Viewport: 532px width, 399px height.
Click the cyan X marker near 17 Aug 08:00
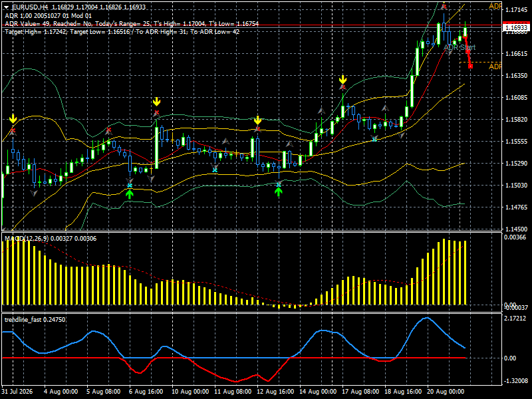tap(374, 139)
